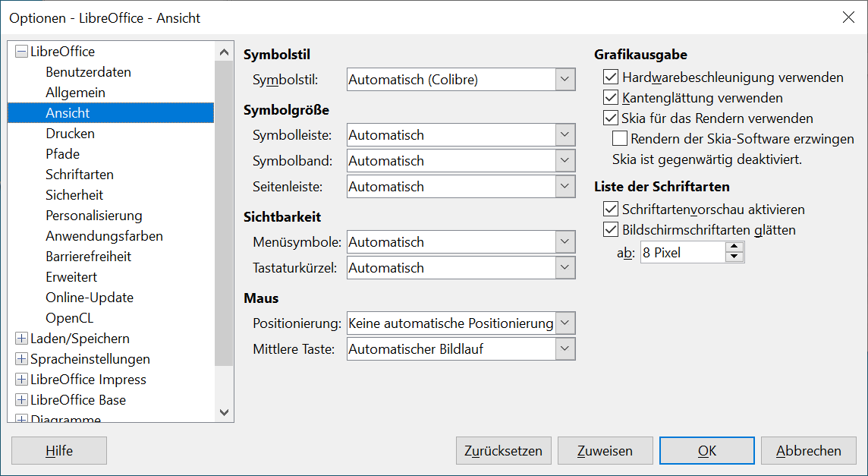868x476 pixels.
Task: Click the tree scrollbar down arrow
Action: click(224, 412)
